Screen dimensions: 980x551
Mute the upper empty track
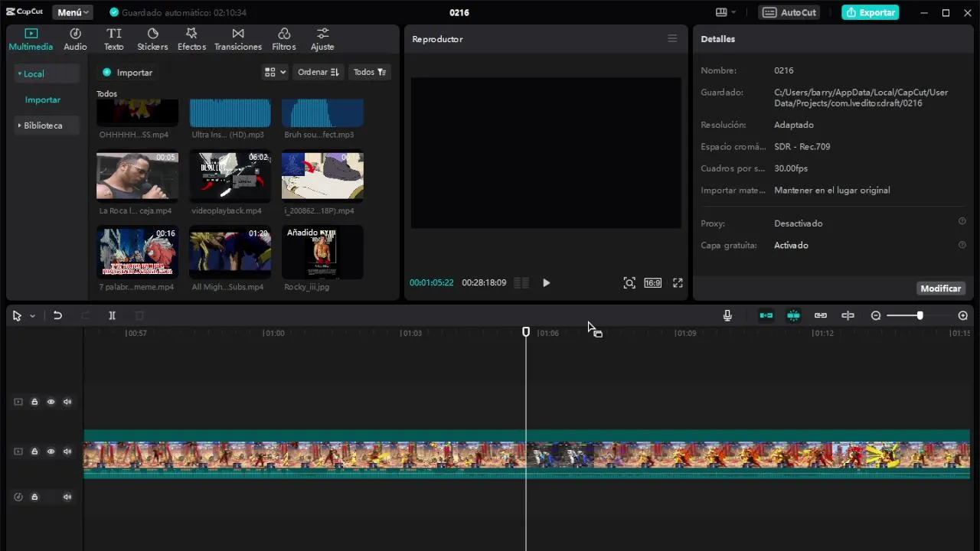pyautogui.click(x=67, y=402)
